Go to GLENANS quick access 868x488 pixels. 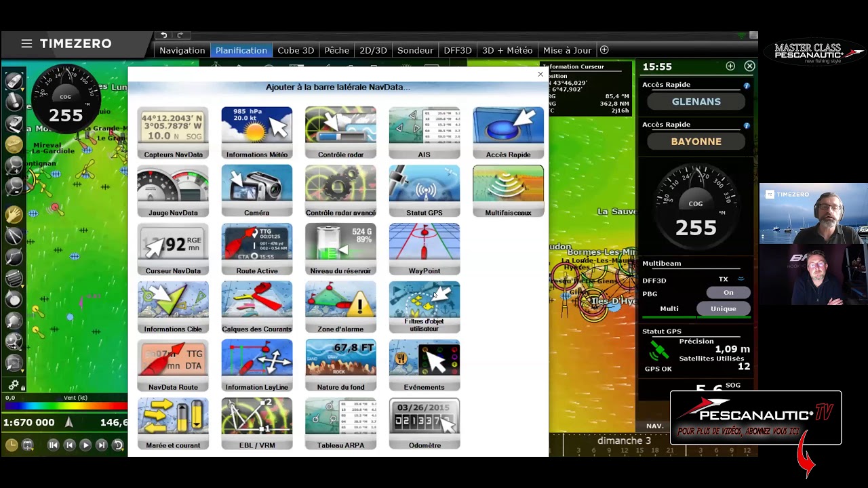coord(696,102)
